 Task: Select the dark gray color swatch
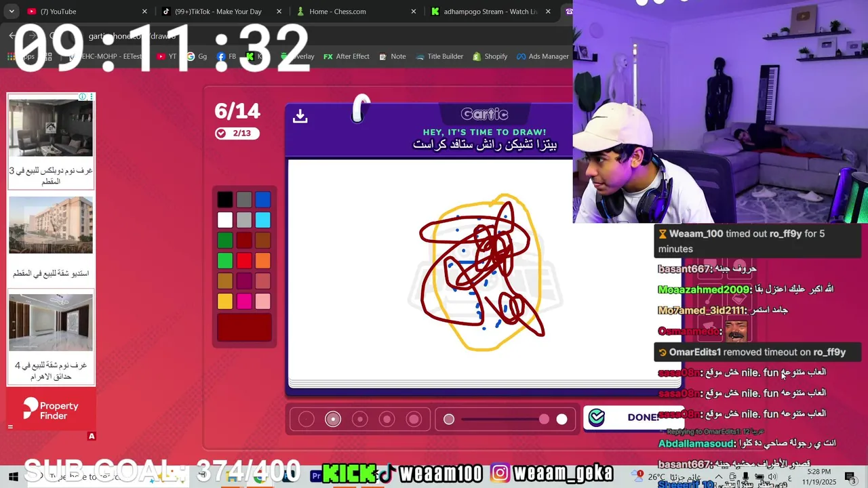click(x=244, y=199)
